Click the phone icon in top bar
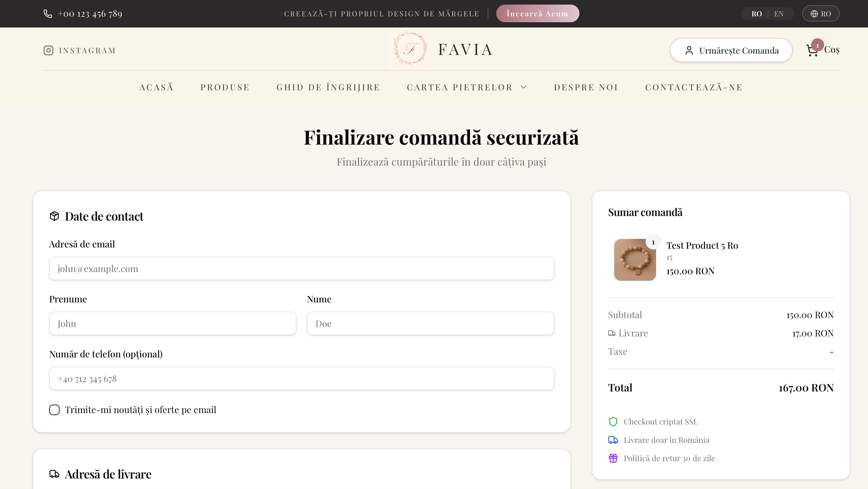 (x=48, y=13)
